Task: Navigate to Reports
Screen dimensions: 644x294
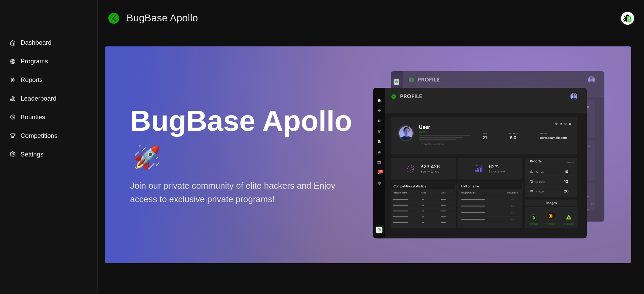Action: point(31,80)
